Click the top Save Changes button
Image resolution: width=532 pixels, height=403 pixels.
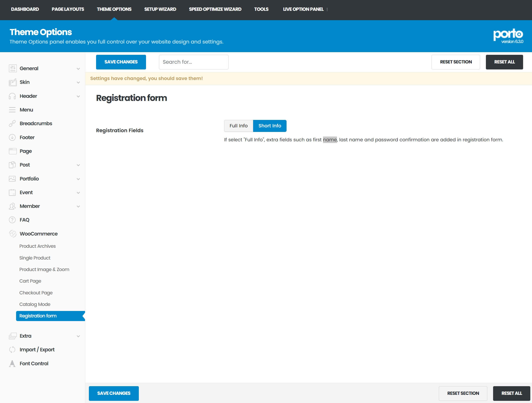coord(121,62)
